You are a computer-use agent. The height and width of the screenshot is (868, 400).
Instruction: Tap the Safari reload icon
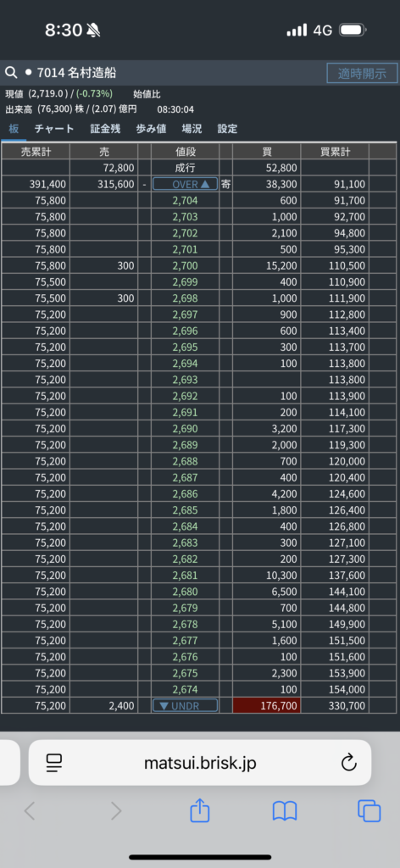pyautogui.click(x=348, y=763)
